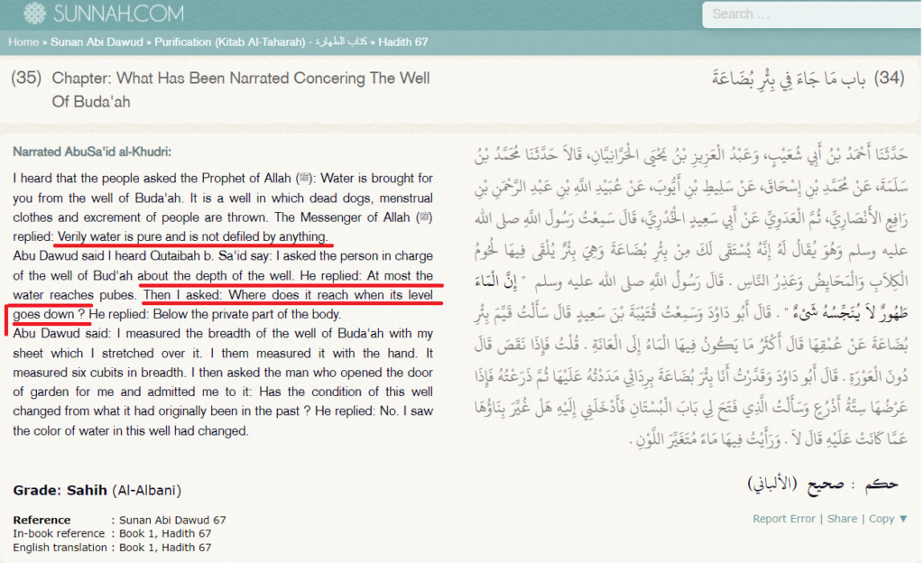Image resolution: width=924 pixels, height=563 pixels.
Task: Open Sunan Abi Dawud breadcrumb
Action: tap(97, 42)
